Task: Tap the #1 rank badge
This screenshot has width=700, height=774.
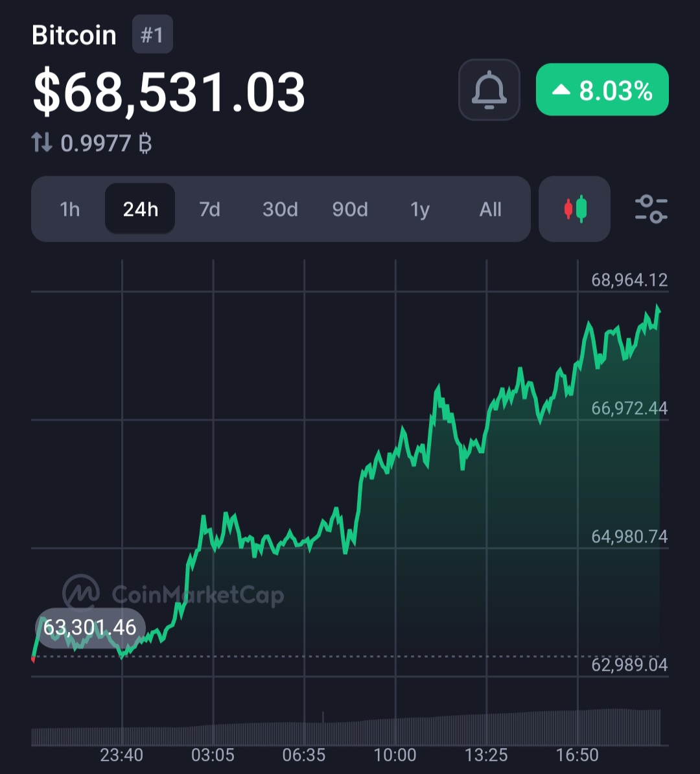Action: (152, 34)
